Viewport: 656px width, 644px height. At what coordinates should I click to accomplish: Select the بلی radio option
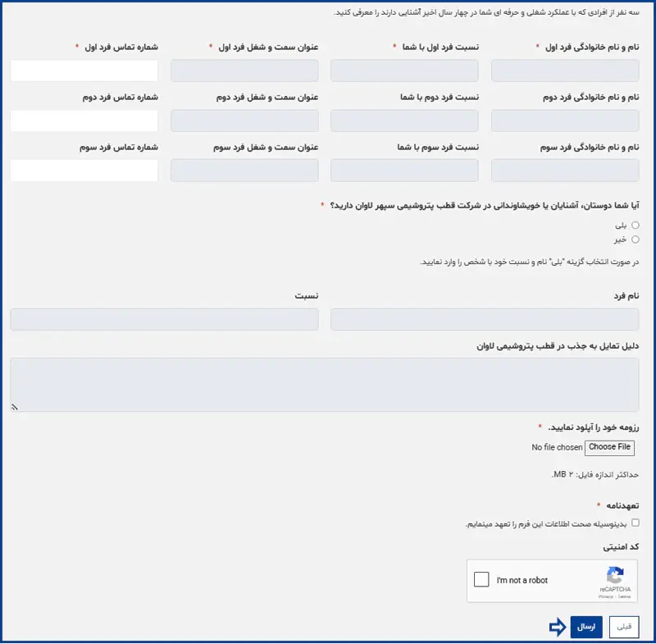[635, 225]
